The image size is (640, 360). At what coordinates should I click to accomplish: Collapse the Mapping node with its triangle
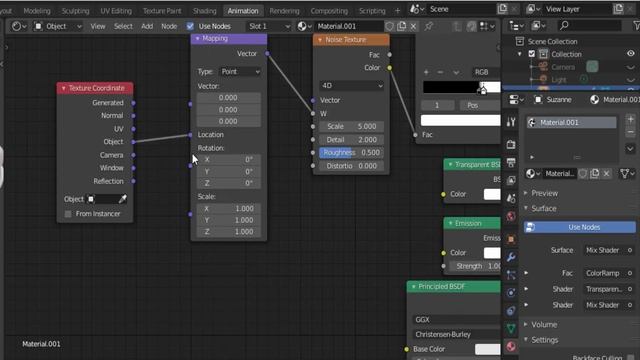[x=198, y=38]
